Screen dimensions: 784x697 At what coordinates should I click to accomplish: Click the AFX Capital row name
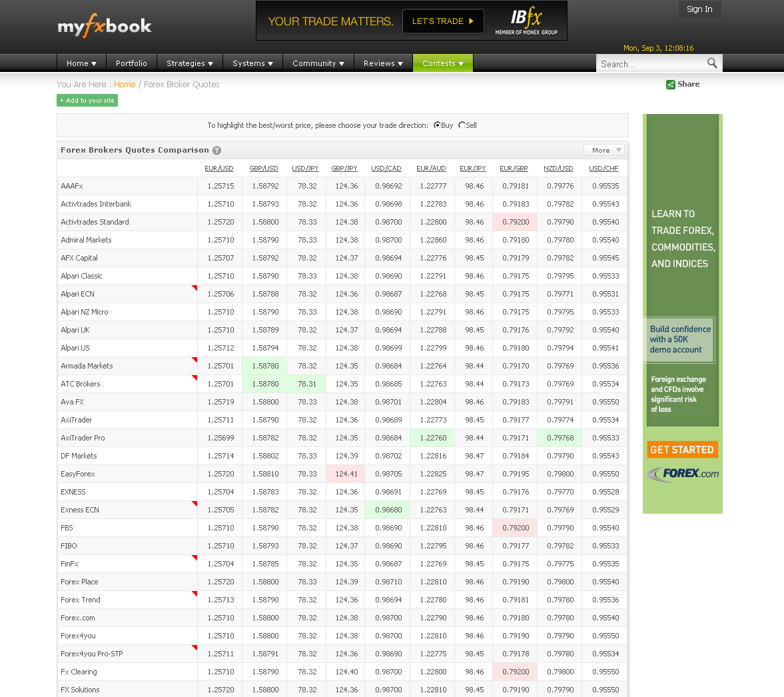79,258
